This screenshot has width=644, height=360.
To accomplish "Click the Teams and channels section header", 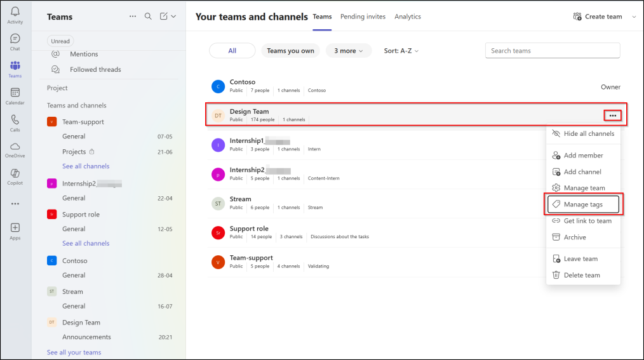I will pyautogui.click(x=76, y=105).
